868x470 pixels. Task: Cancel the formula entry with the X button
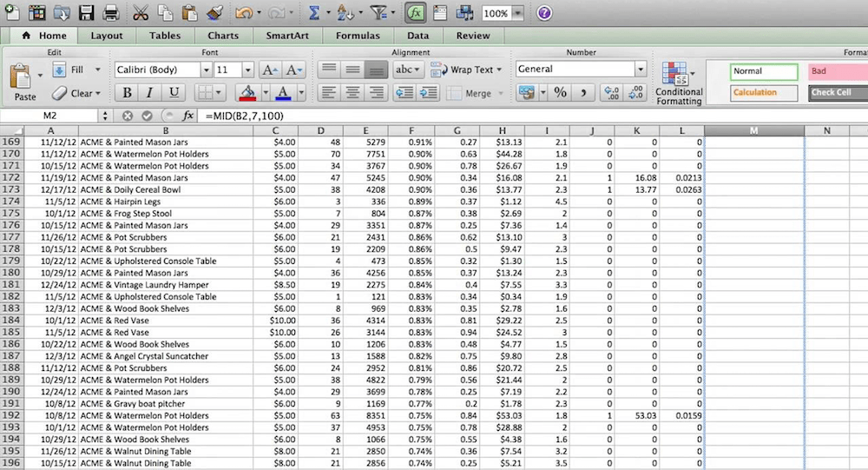(x=128, y=116)
